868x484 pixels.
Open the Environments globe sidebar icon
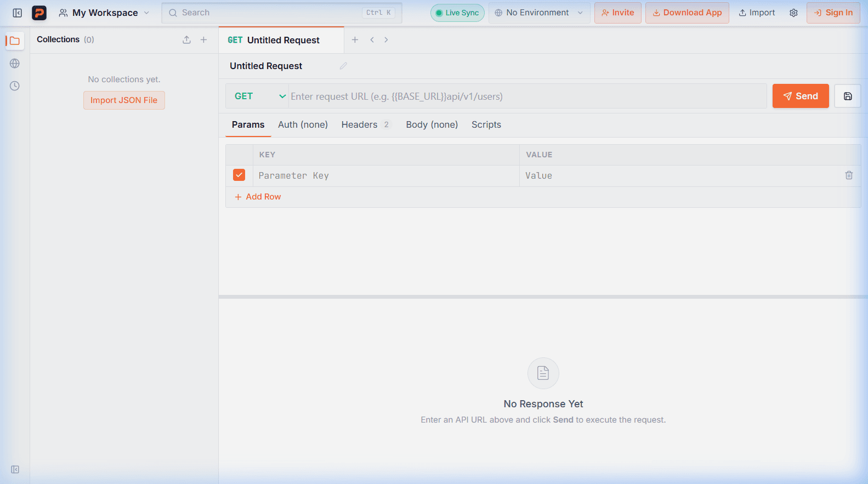click(15, 64)
